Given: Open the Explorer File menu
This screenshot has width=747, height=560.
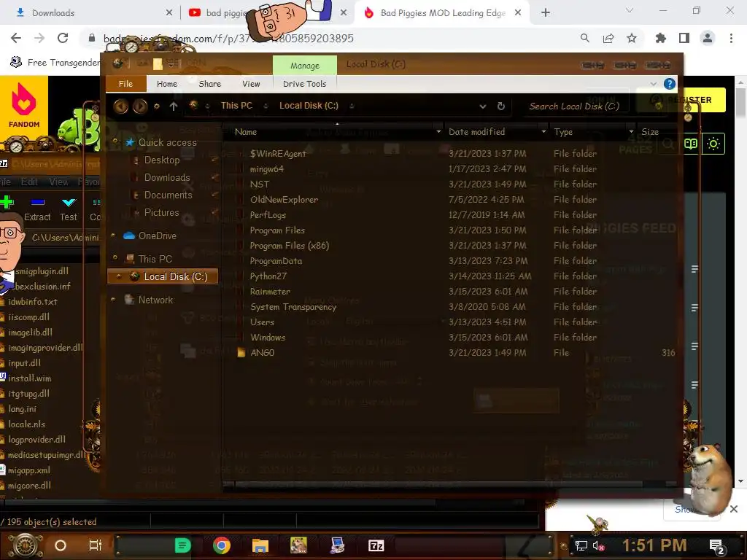Looking at the screenshot, I should (x=125, y=84).
